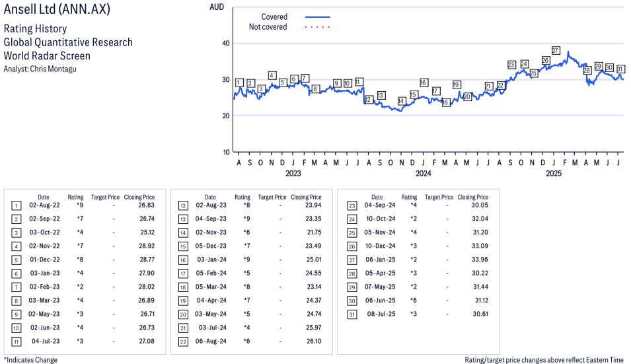Click row number box 31 in the third table
Viewport: 631px width, 364px height.
coord(352,314)
